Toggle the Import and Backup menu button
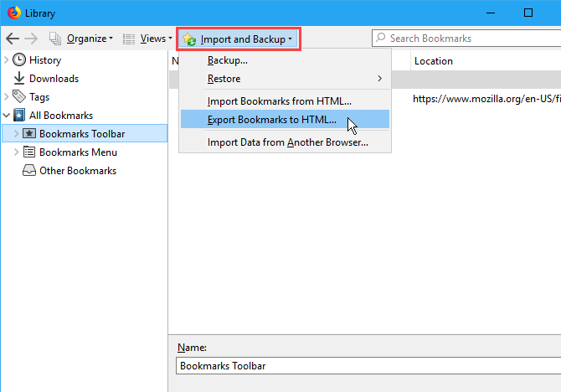This screenshot has width=561, height=392. tap(239, 39)
